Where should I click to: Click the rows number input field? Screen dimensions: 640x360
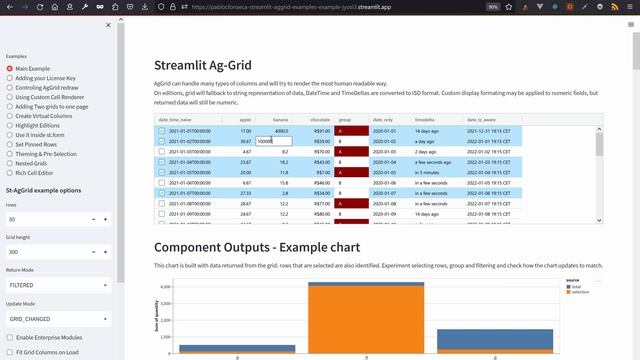47,219
